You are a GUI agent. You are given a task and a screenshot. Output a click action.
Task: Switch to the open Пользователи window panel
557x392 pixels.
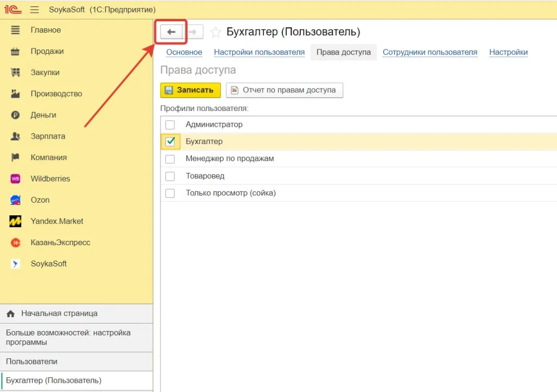[32, 362]
